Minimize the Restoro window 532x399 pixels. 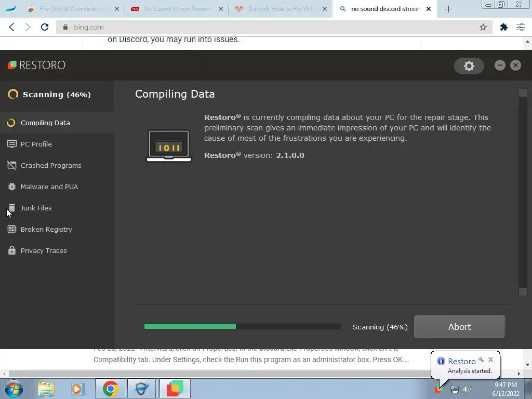pyautogui.click(x=500, y=65)
